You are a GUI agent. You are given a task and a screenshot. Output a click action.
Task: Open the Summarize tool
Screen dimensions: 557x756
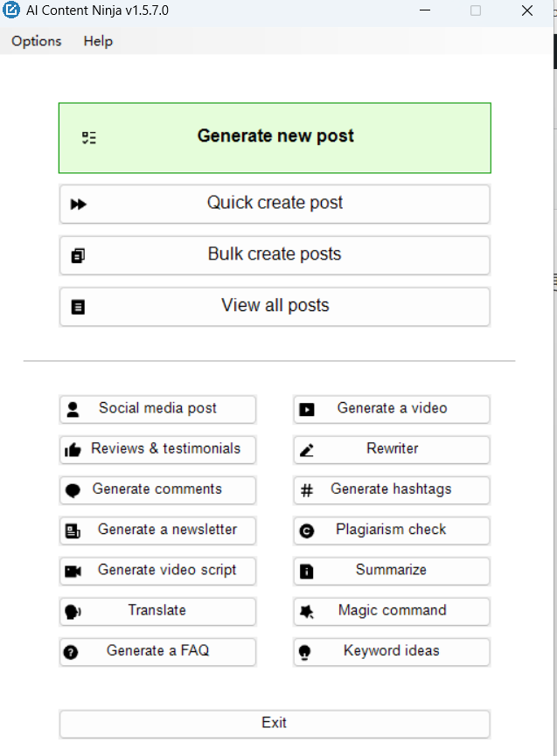(x=392, y=571)
